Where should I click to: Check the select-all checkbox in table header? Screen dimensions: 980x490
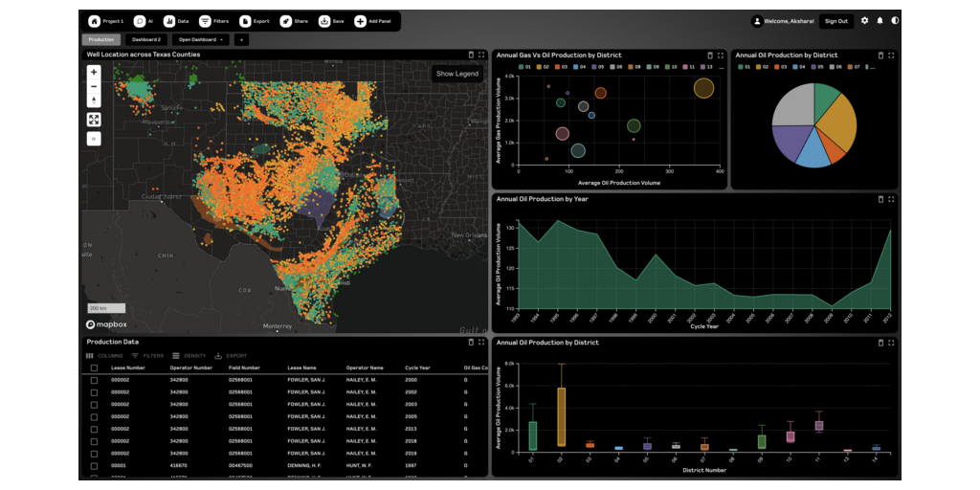click(x=94, y=367)
